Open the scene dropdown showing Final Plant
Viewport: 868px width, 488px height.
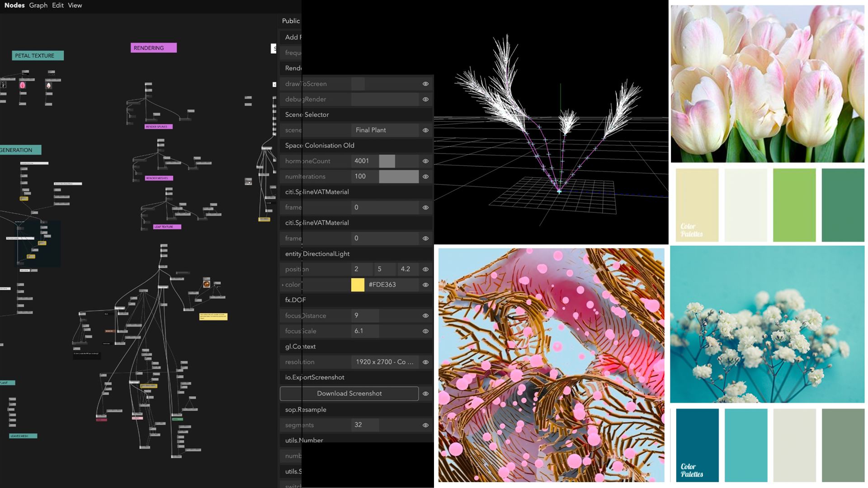coord(384,130)
